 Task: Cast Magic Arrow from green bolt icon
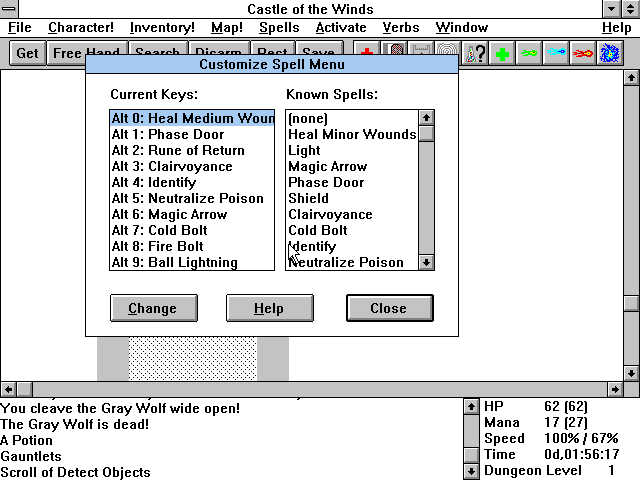[x=529, y=53]
